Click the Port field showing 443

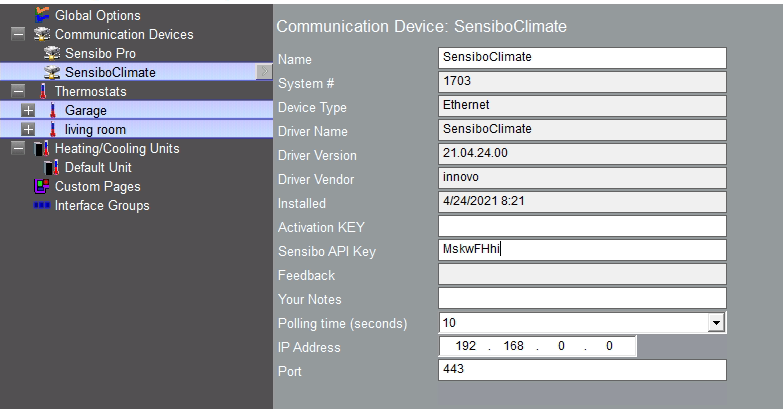(582, 370)
